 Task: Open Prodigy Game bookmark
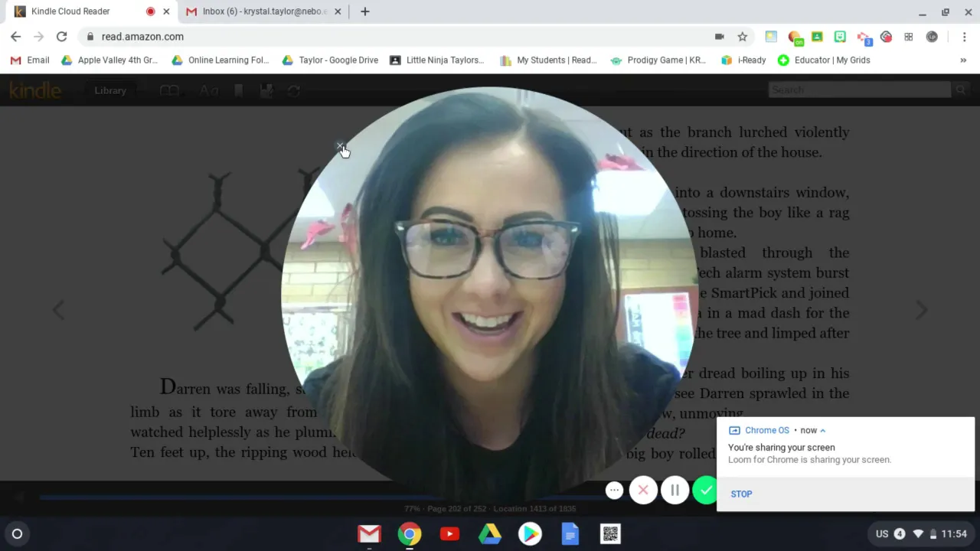coord(658,60)
